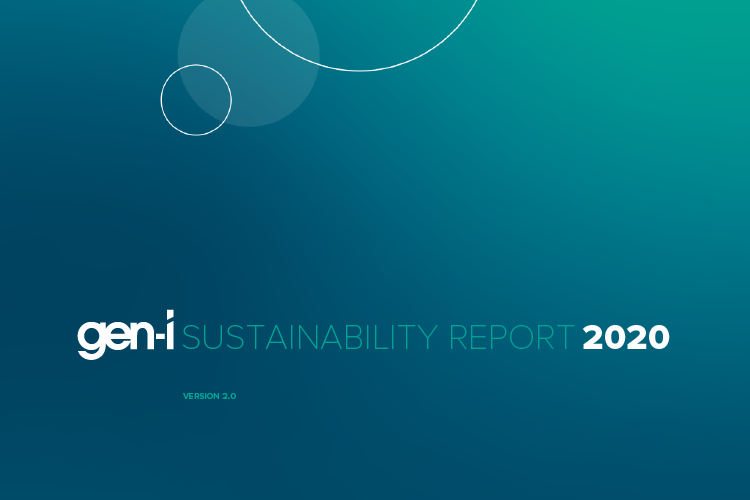Click the word VERSION below the title

[x=201, y=397]
